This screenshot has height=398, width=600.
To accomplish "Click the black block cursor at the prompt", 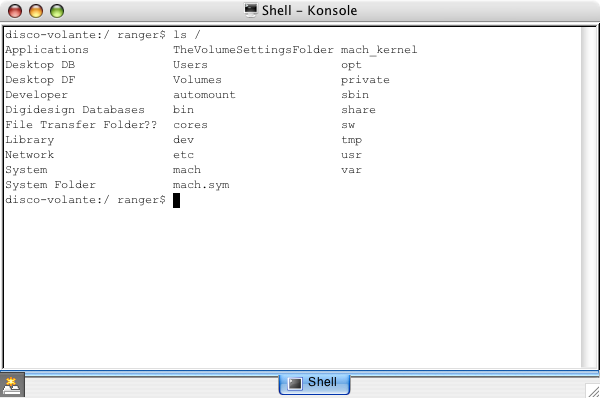I will coord(176,200).
